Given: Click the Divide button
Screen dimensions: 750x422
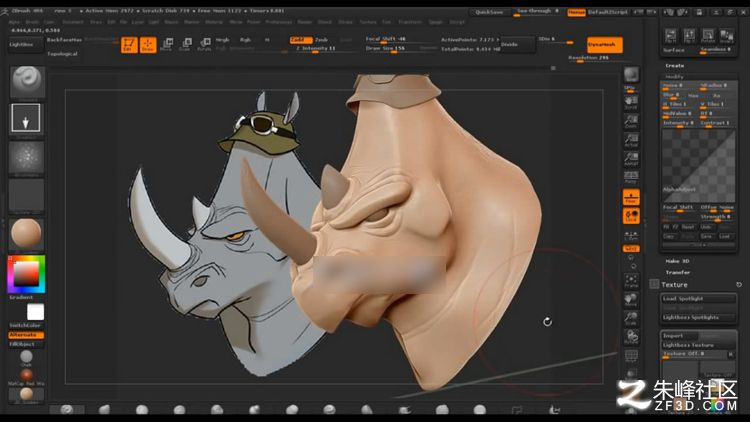Looking at the screenshot, I should point(518,44).
